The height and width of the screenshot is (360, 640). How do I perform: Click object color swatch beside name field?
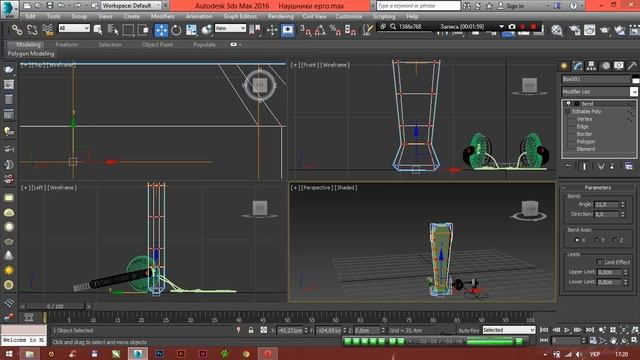point(636,79)
